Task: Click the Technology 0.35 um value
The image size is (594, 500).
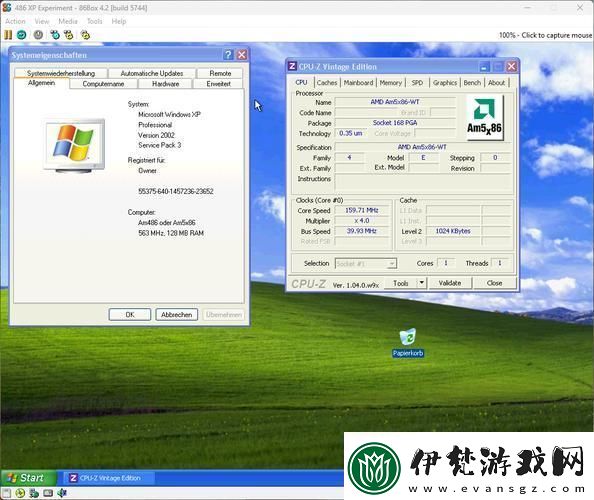Action: tap(351, 133)
